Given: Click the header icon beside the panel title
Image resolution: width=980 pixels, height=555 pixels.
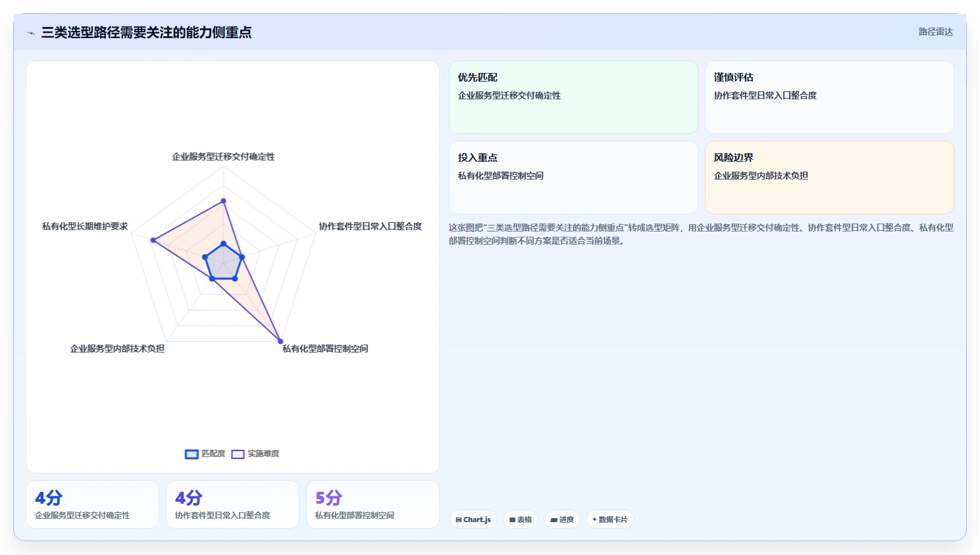Looking at the screenshot, I should (31, 33).
